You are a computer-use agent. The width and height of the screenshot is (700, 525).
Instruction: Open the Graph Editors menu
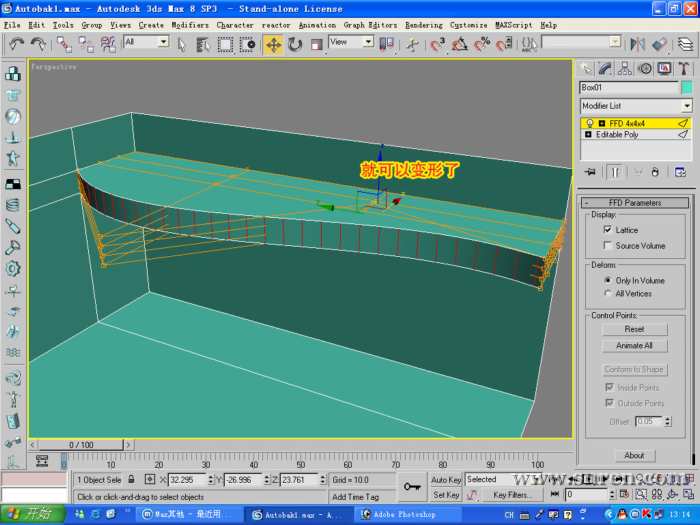point(370,25)
